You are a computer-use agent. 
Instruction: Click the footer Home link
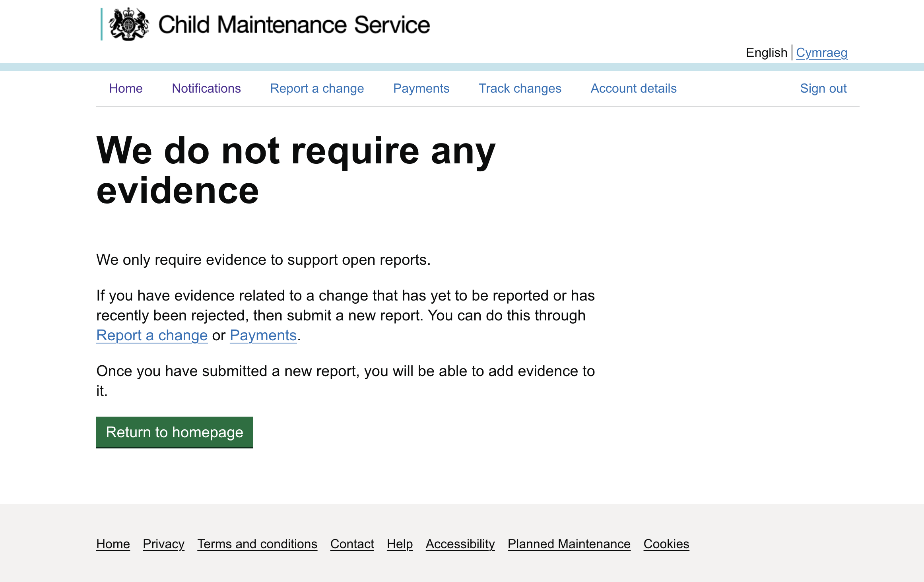point(113,544)
